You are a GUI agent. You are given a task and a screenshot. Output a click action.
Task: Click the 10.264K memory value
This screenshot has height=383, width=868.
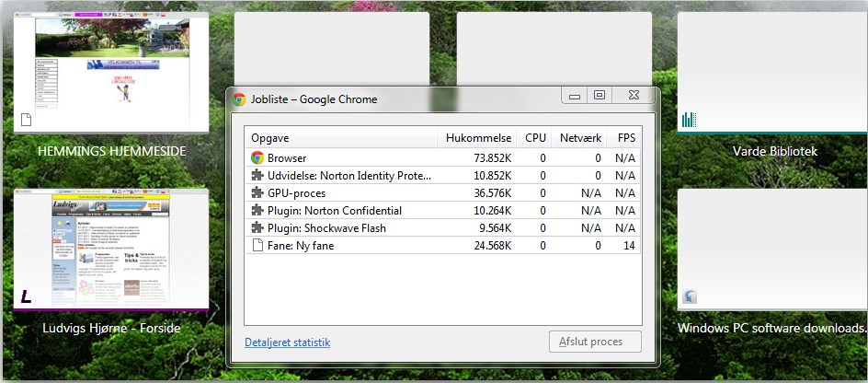pos(493,211)
